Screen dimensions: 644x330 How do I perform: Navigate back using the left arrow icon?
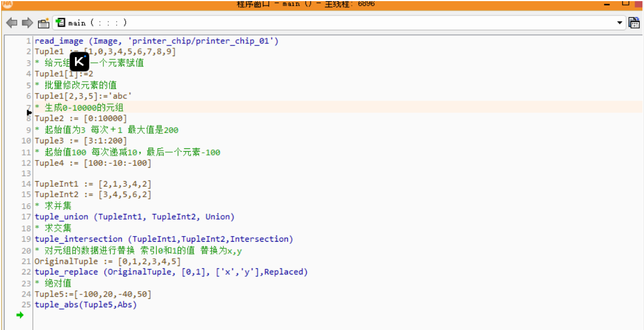11,23
